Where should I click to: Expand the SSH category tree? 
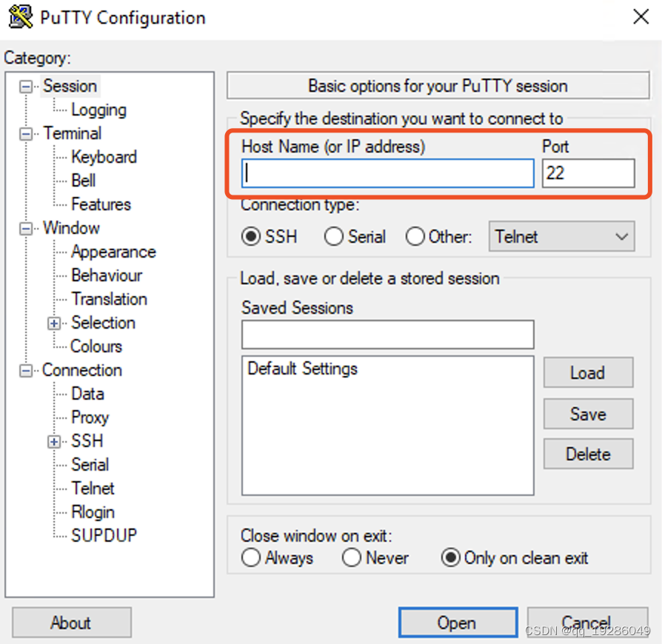coord(53,441)
